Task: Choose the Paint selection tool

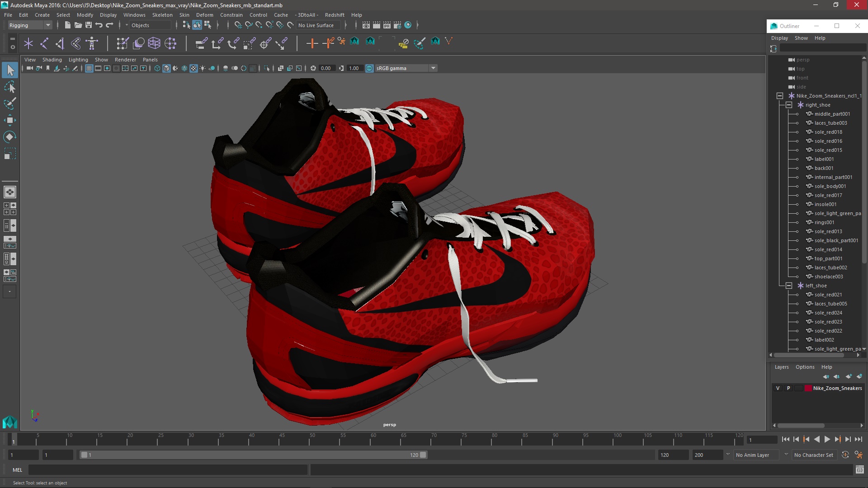Action: tap(10, 103)
